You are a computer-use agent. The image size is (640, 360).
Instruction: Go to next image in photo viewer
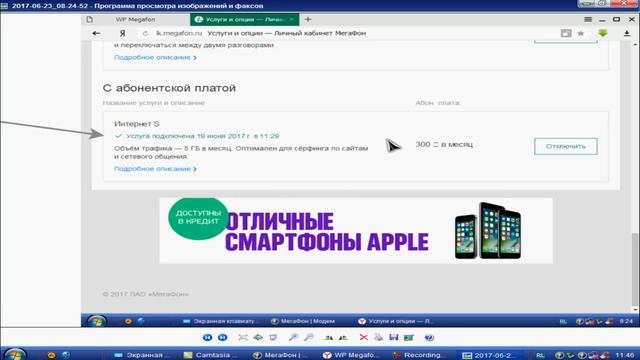pos(222,338)
